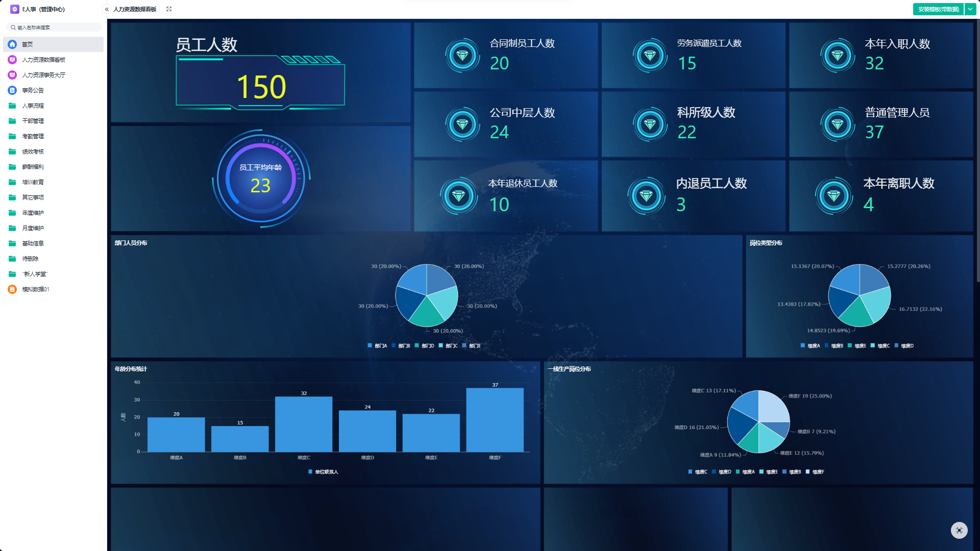Click the fullscreen icon beside the dashboard title
This screenshot has height=551, width=980.
click(169, 9)
